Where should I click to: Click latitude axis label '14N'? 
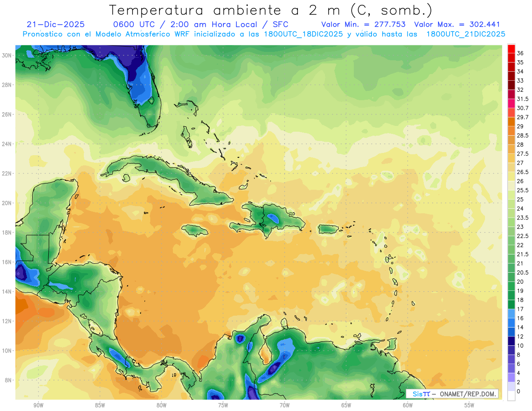[x=7, y=292]
